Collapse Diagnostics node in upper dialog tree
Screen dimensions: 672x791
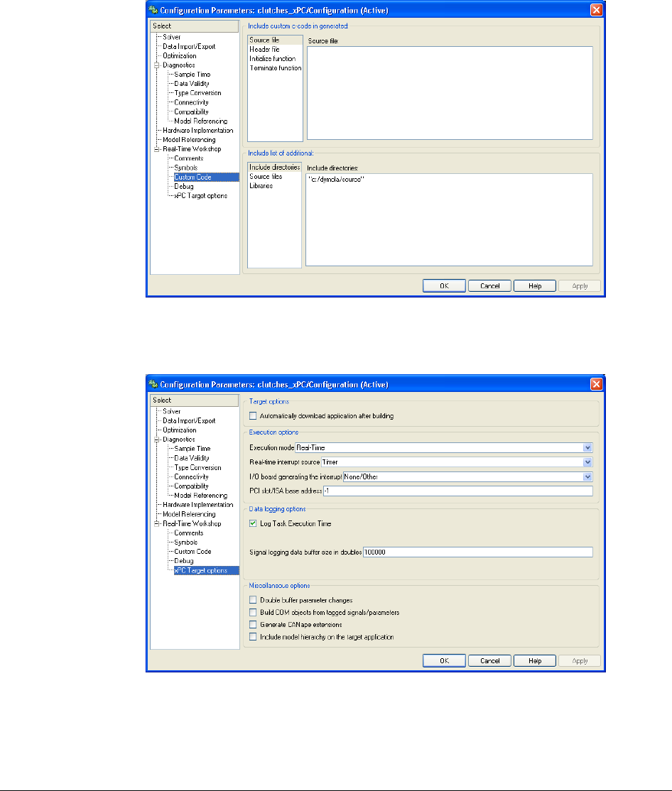157,65
